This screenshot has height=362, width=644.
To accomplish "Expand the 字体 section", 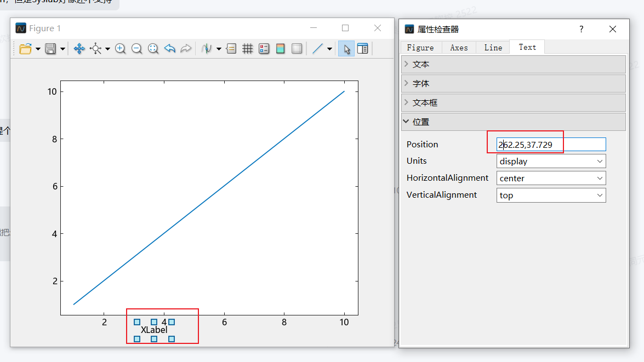I will [x=514, y=84].
